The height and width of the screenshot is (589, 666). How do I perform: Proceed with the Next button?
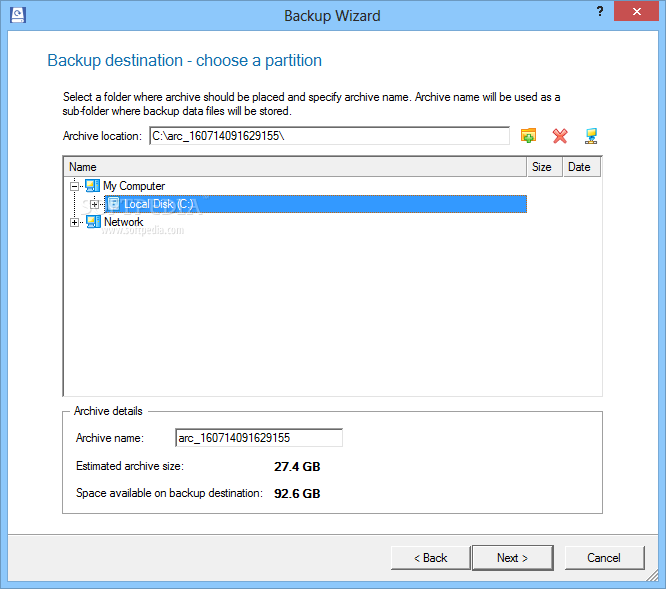click(513, 558)
